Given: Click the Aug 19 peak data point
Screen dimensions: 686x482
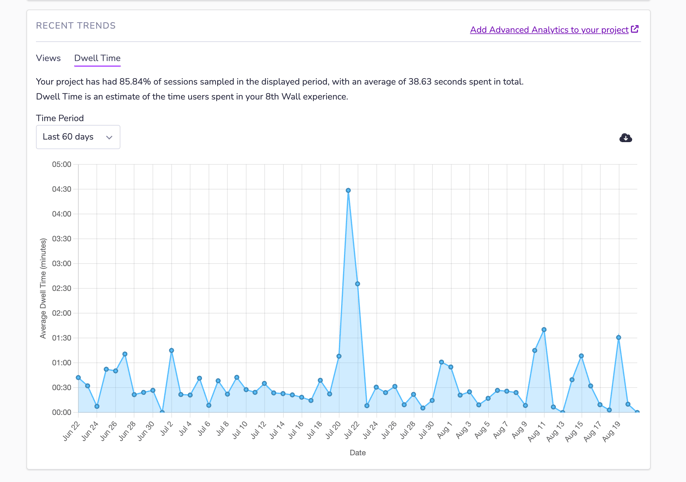Looking at the screenshot, I should click(x=619, y=338).
